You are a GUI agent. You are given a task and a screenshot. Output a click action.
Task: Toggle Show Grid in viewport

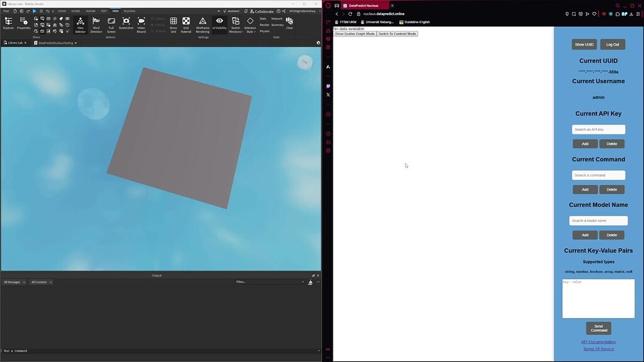click(174, 25)
